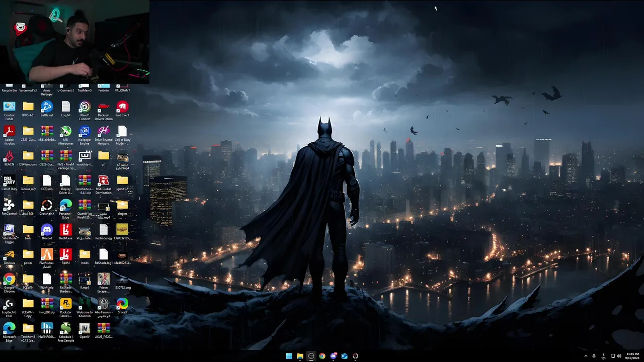Open the DS4Windows folder
The image size is (644, 362).
(28, 158)
